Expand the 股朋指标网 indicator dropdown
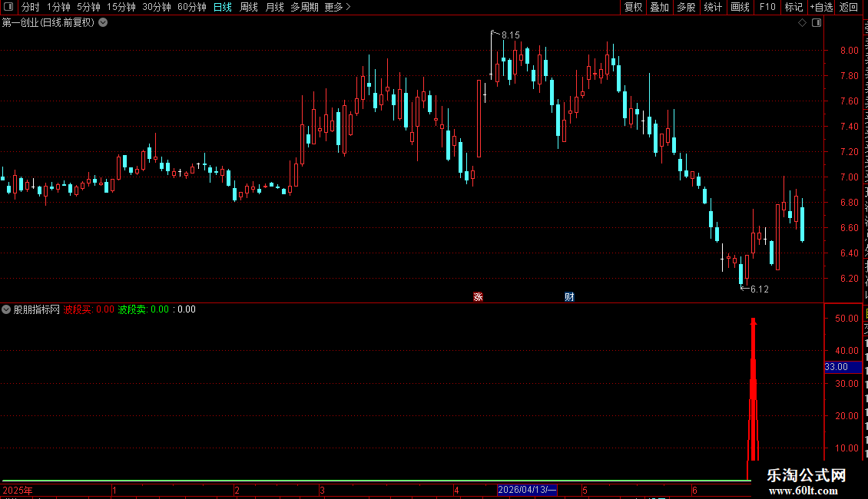This screenshot has width=868, height=499. click(6, 309)
